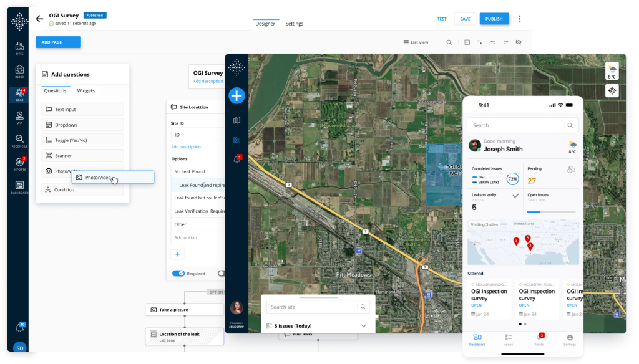Click the TEST button

point(442,19)
